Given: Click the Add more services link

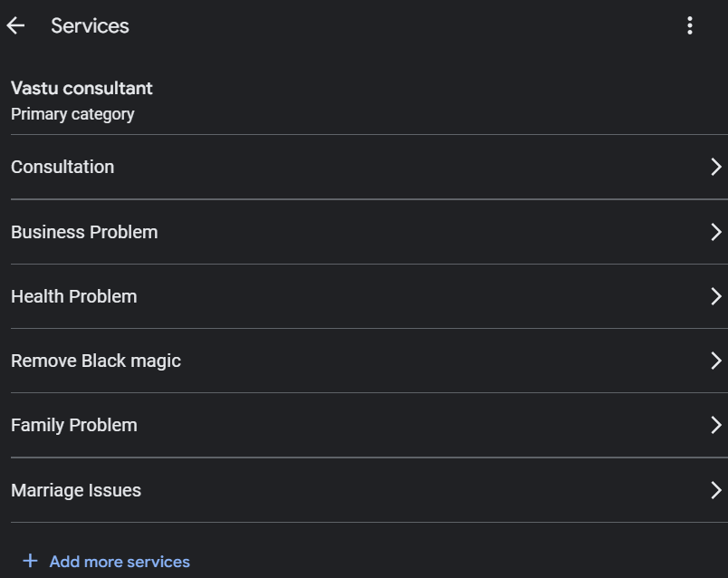Looking at the screenshot, I should coord(120,562).
